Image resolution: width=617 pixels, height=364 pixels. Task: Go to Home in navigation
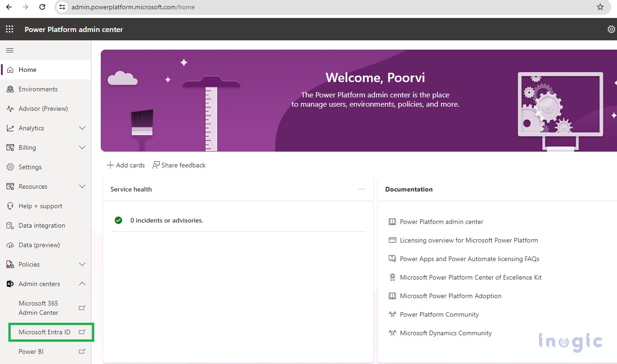[x=46, y=70]
